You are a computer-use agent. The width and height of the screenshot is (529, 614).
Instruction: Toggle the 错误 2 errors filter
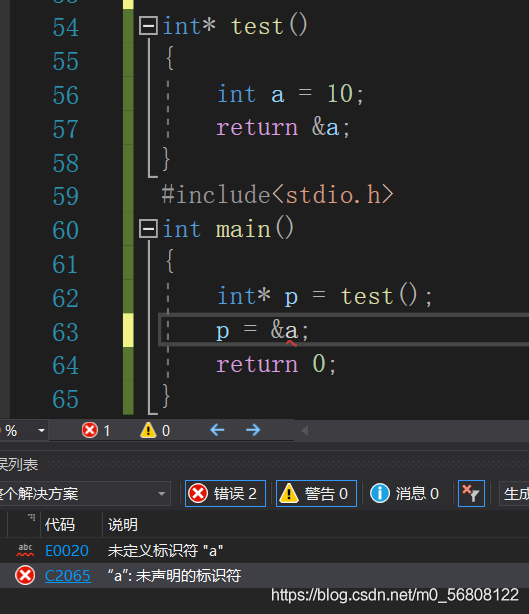pos(225,493)
